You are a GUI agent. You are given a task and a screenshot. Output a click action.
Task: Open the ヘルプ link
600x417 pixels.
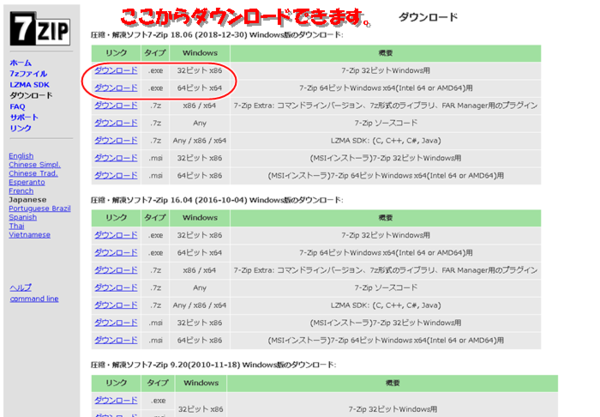pos(21,288)
